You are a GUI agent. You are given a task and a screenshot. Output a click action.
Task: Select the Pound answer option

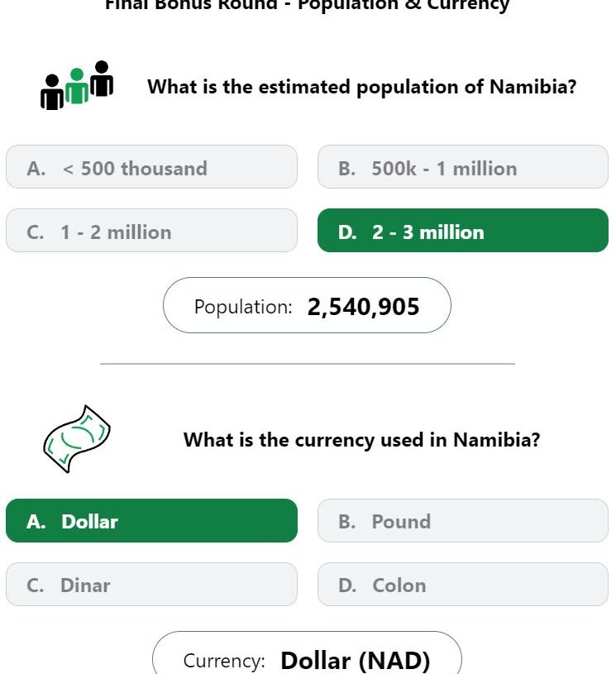[462, 522]
